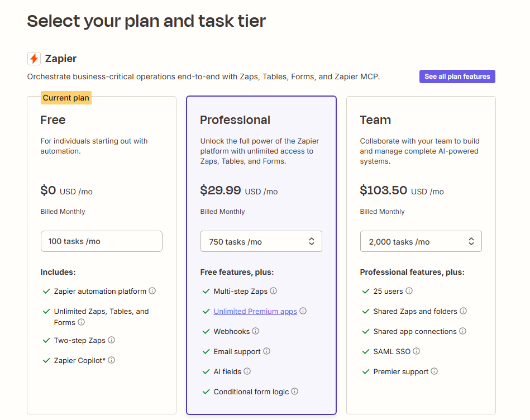Click the Current plan badge
The image size is (530, 420).
(66, 97)
